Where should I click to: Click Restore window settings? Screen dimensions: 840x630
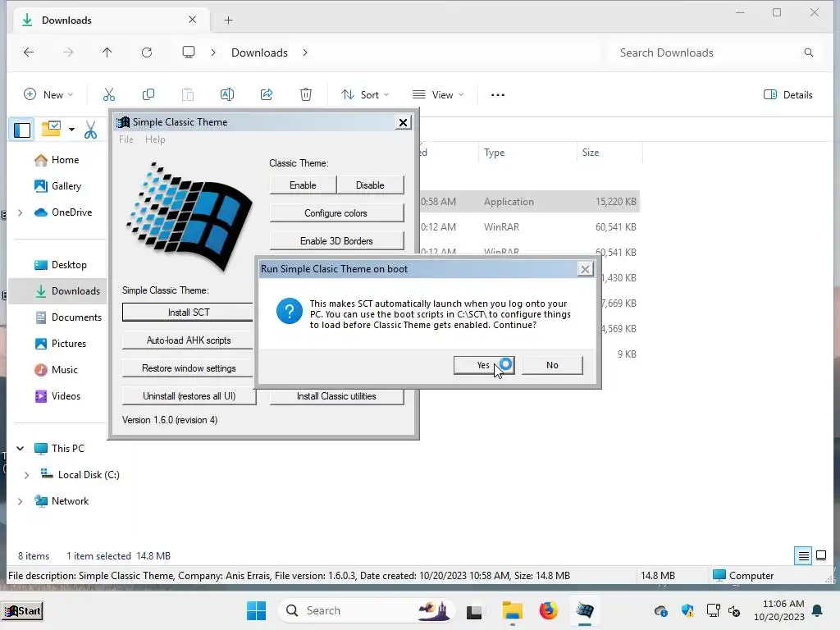pos(188,368)
